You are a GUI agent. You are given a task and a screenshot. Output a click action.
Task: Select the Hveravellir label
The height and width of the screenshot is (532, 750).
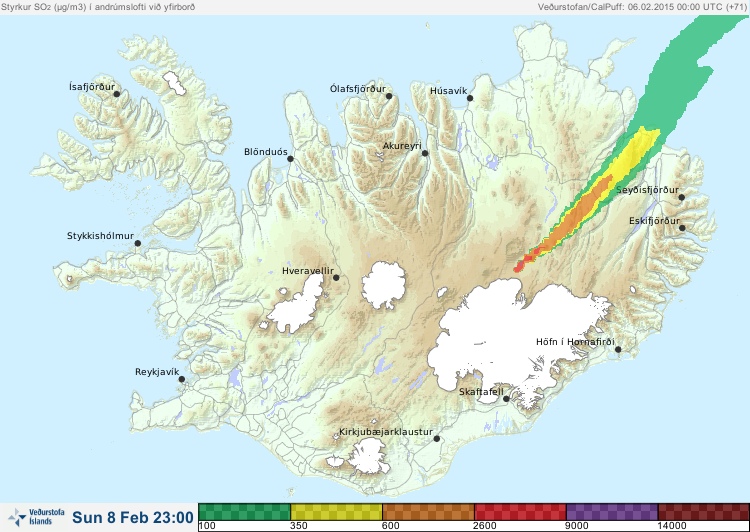click(308, 271)
